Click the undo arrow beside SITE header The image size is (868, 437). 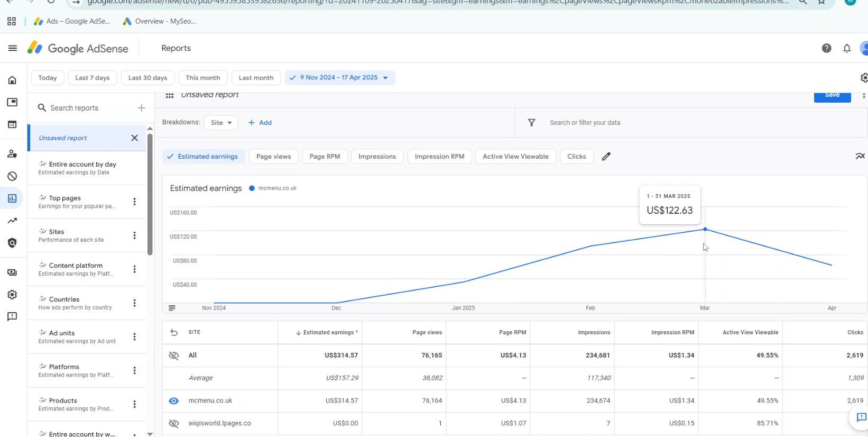pyautogui.click(x=174, y=332)
